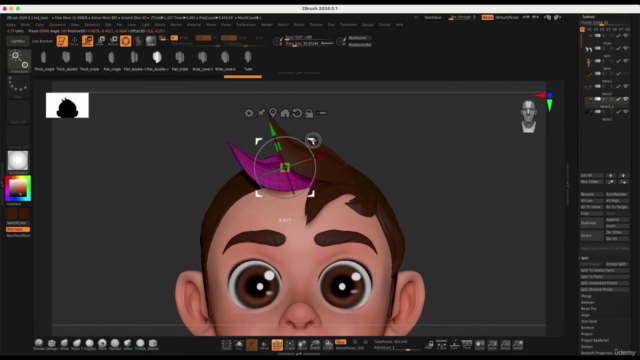Click the Rename subtool button
The width and height of the screenshot is (640, 360).
[x=591, y=194]
